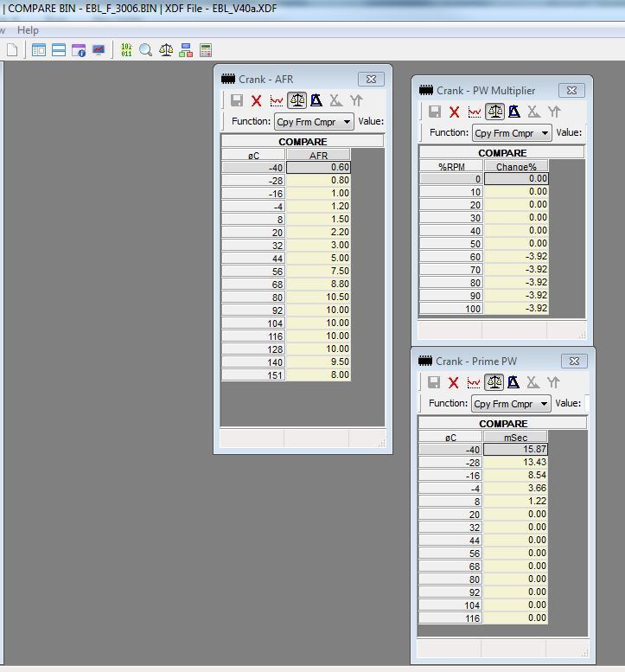Click the monitor graph icon in main toolbar

[x=99, y=50]
